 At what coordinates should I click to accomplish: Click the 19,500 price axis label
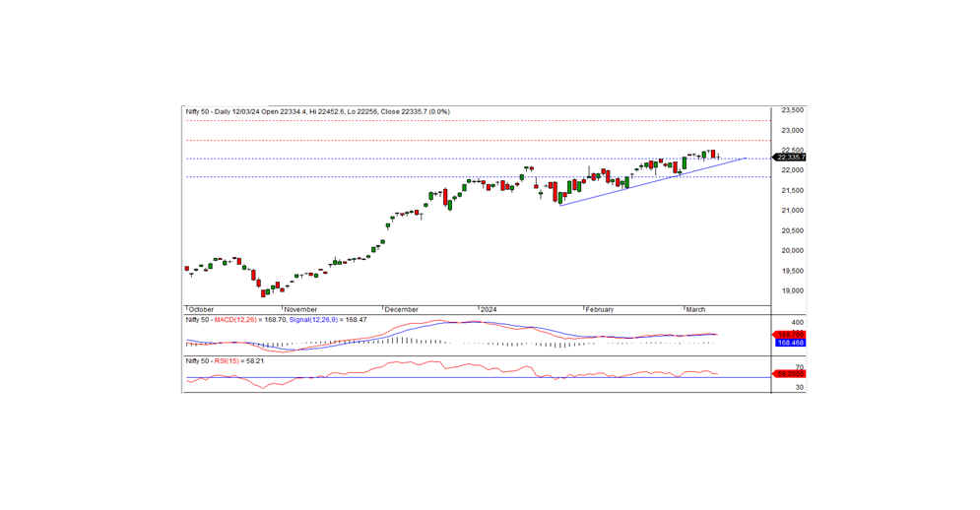(793, 271)
